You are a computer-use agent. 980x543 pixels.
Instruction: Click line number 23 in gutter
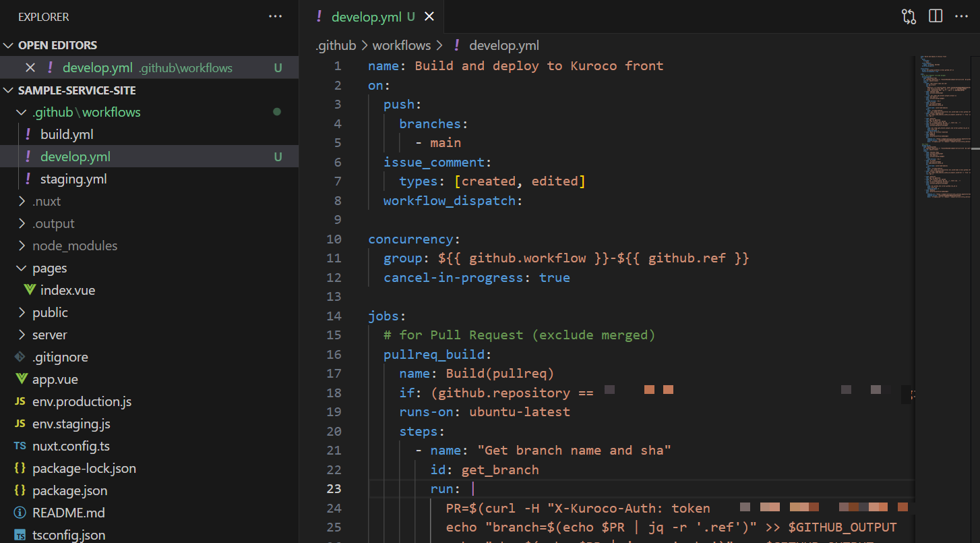(334, 488)
